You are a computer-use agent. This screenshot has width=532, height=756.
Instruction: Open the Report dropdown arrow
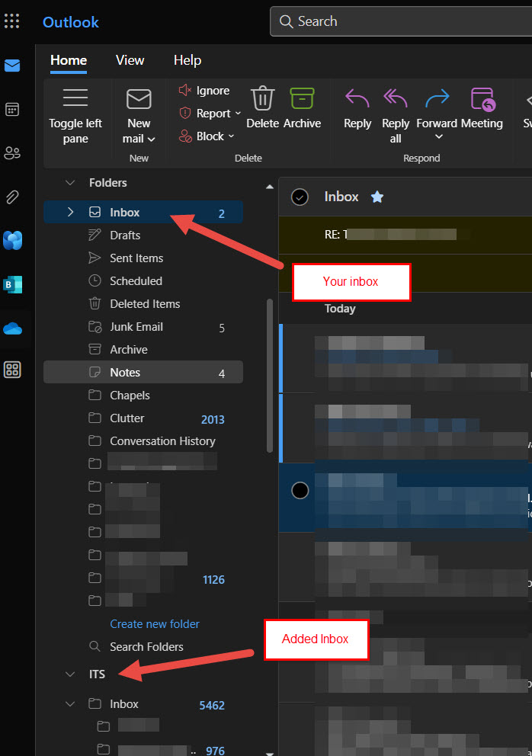pos(238,114)
